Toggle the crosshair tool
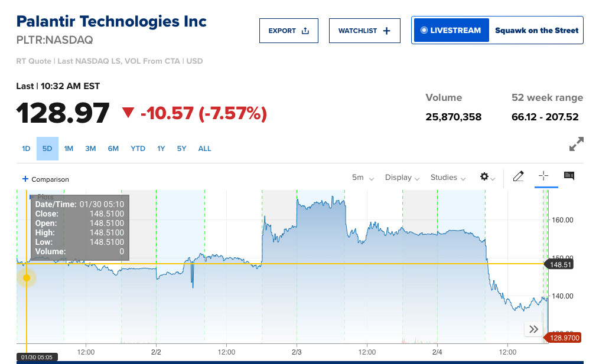Image resolution: width=599 pixels, height=364 pixels. pyautogui.click(x=544, y=176)
